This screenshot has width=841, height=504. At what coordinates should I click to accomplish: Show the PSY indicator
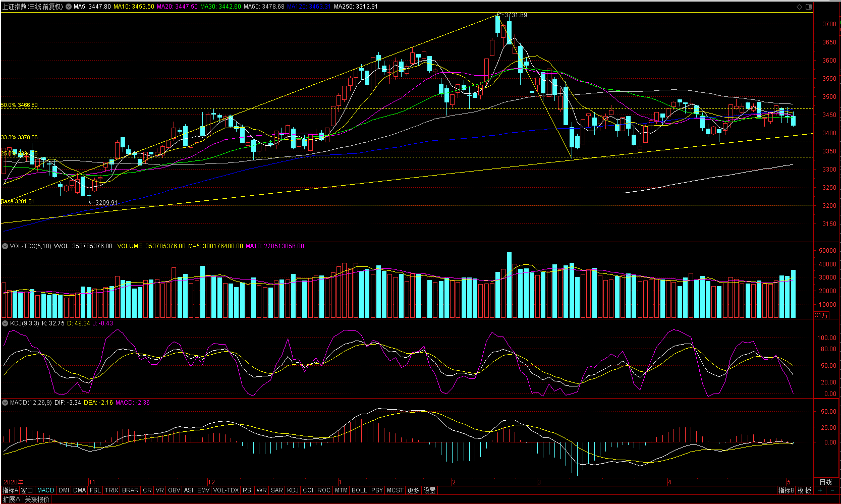click(x=377, y=490)
